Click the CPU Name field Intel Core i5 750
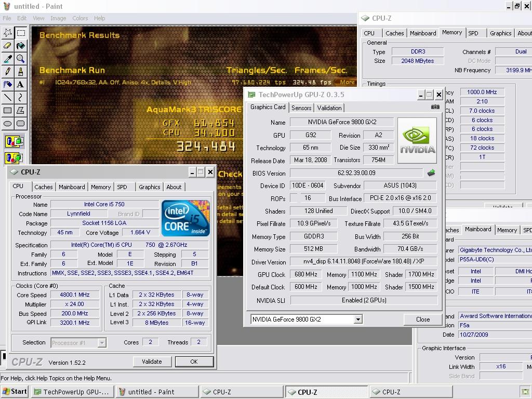 tap(104, 204)
